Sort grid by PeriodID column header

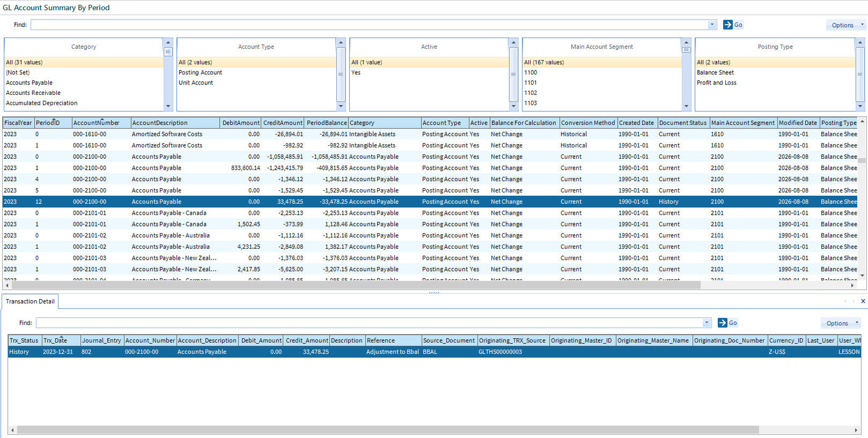53,123
